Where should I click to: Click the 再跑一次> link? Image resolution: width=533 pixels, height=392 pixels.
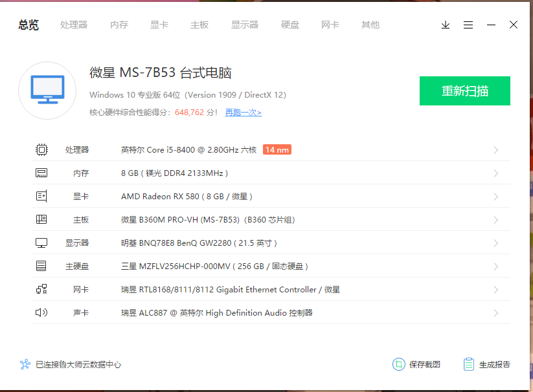point(244,113)
